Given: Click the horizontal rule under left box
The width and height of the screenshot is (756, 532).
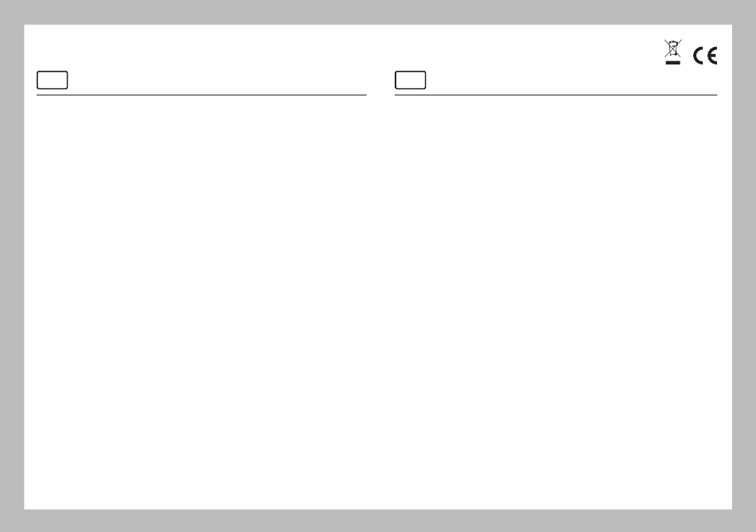Looking at the screenshot, I should 201,95.
